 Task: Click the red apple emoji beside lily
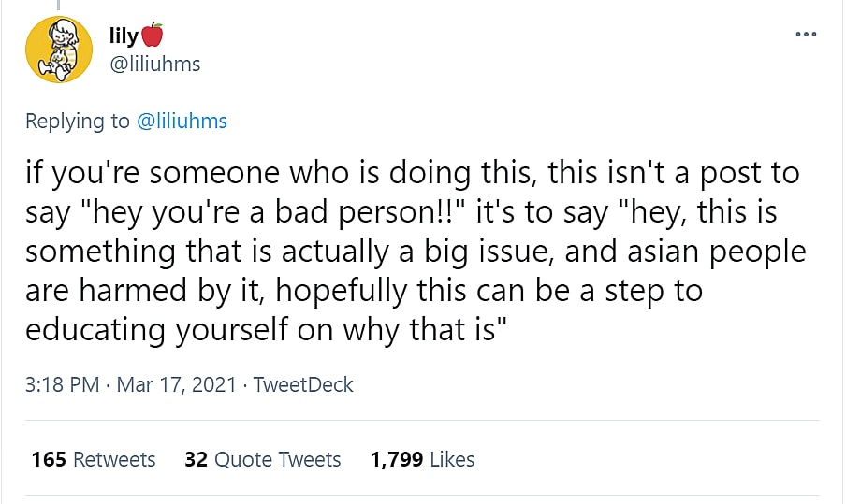pos(153,36)
